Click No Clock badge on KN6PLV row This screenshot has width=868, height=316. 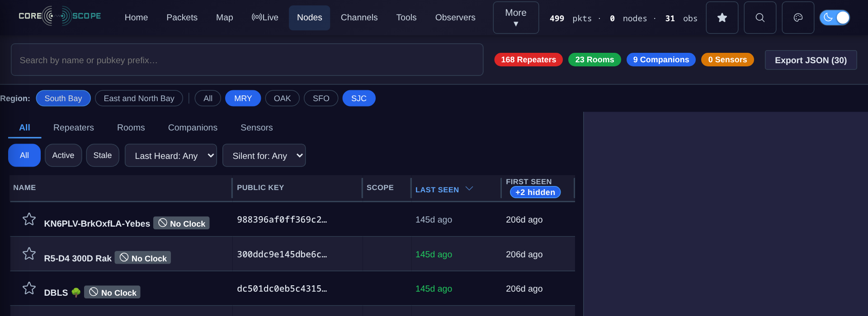(x=181, y=223)
